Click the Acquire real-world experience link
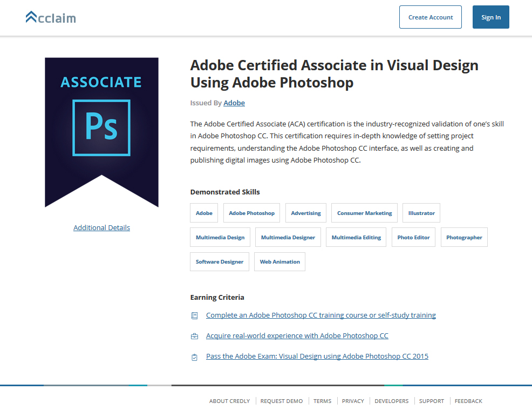Viewport: 532px width, 410px height. (297, 335)
